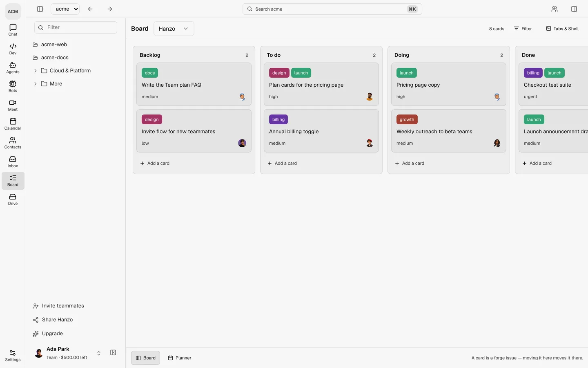Open the Contacts section
This screenshot has height=368, width=588.
coord(13,143)
